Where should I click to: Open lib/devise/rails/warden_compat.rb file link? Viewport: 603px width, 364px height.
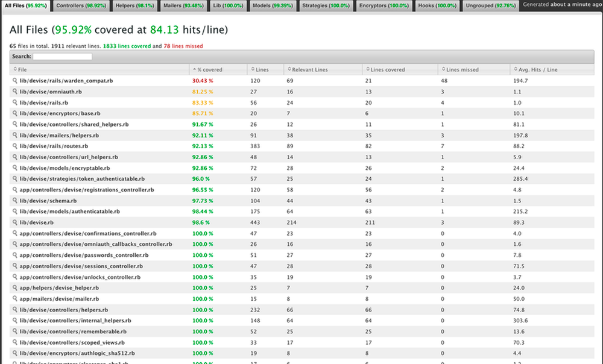point(66,81)
